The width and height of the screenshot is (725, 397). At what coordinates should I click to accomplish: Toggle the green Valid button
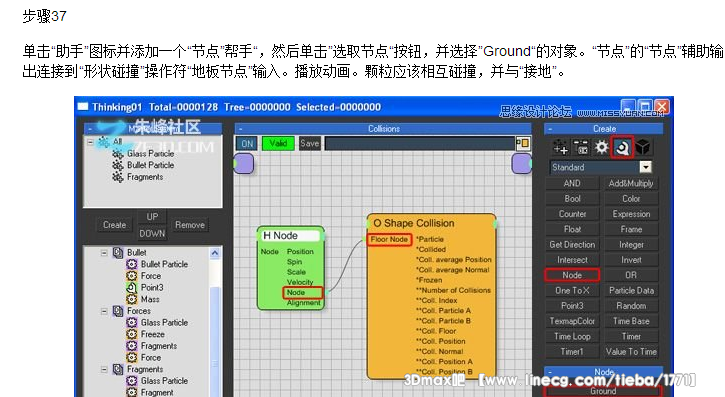coord(278,143)
